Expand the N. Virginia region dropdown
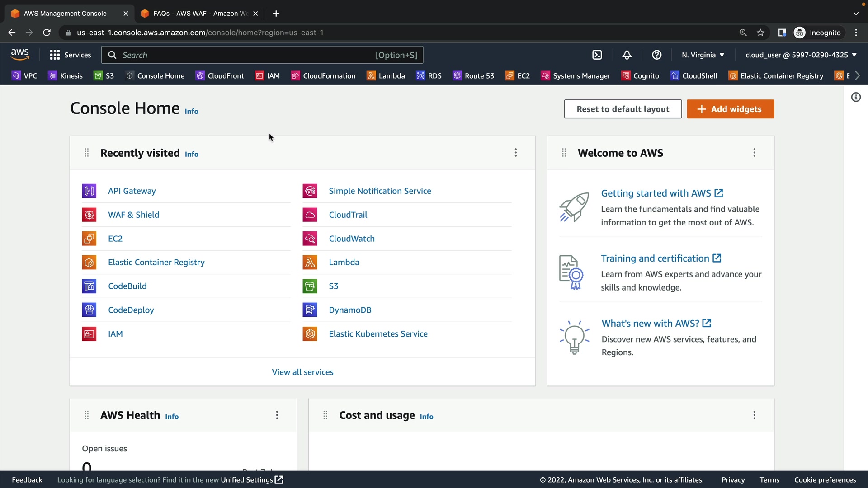The width and height of the screenshot is (868, 488). tap(703, 55)
